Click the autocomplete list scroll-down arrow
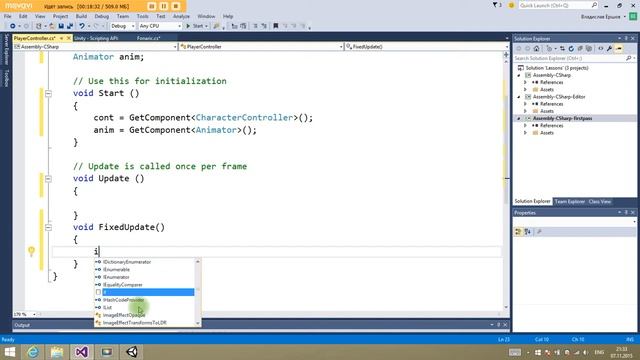Viewport: 640px width, 360px height. click(x=198, y=323)
